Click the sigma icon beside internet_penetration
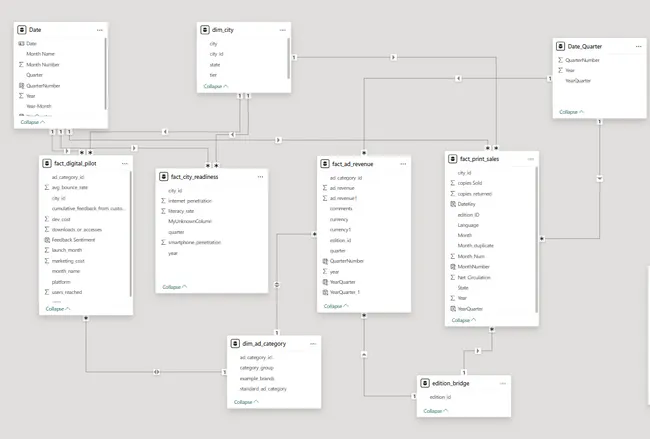Image resolution: width=650 pixels, height=439 pixels. [x=162, y=201]
